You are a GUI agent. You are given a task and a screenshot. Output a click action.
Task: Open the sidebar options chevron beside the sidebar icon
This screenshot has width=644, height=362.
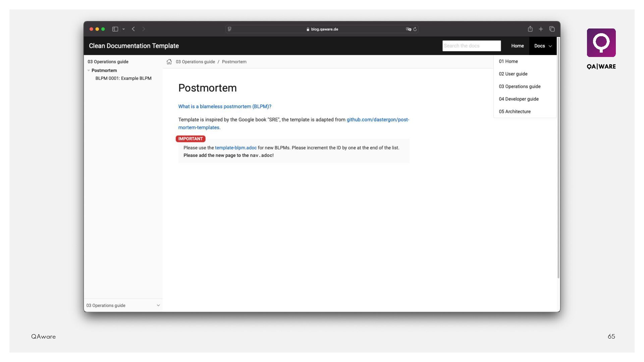pyautogui.click(x=123, y=29)
